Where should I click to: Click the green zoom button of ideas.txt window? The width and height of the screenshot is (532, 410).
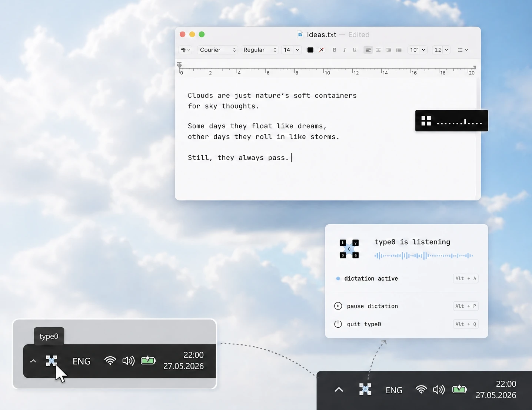pos(202,34)
